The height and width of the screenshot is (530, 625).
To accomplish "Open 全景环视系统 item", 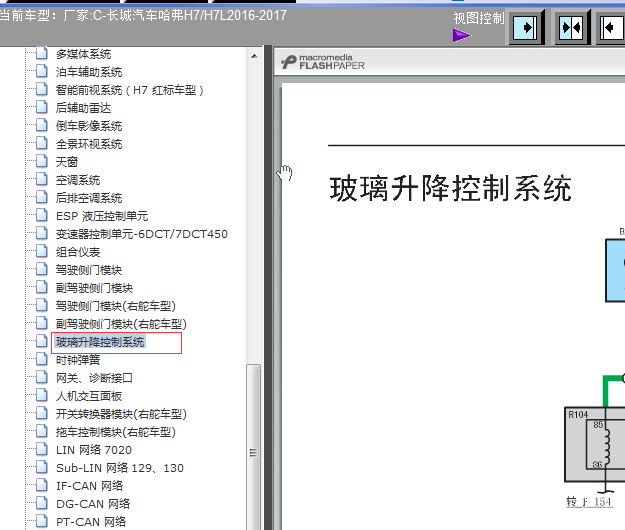I will (89, 144).
